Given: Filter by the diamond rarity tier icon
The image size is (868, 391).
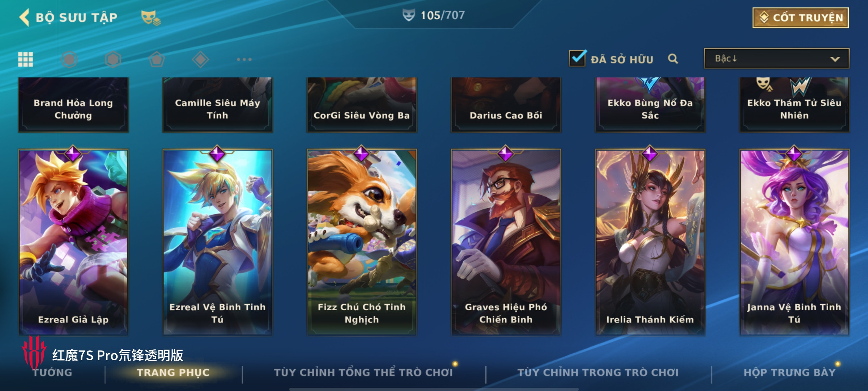Looking at the screenshot, I should pos(200,59).
